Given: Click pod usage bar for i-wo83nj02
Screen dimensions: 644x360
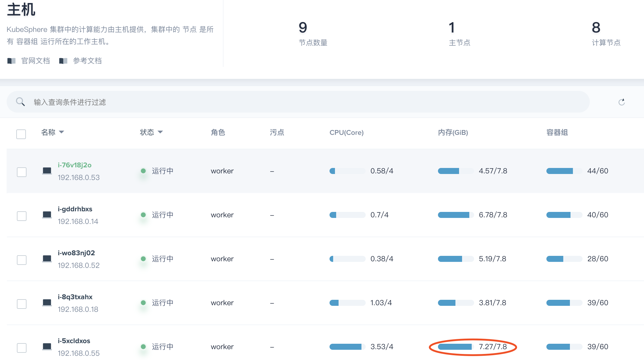Looking at the screenshot, I should coord(564,259).
